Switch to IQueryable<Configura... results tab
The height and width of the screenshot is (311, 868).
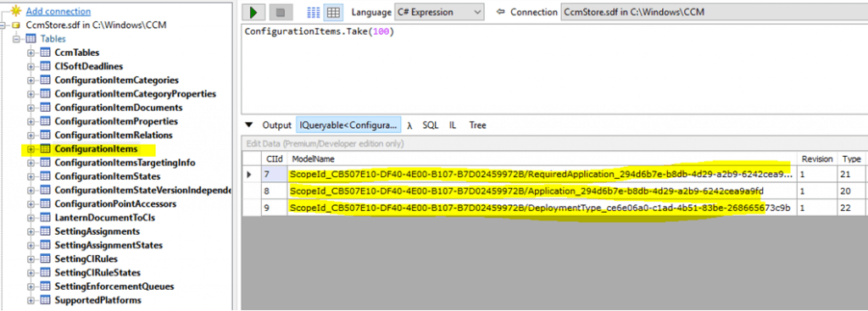[x=348, y=125]
